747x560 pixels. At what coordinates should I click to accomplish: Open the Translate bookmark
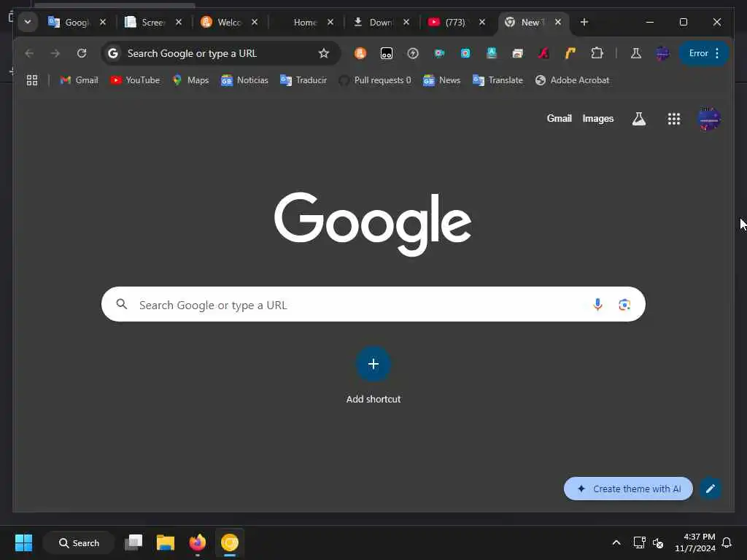tap(498, 80)
